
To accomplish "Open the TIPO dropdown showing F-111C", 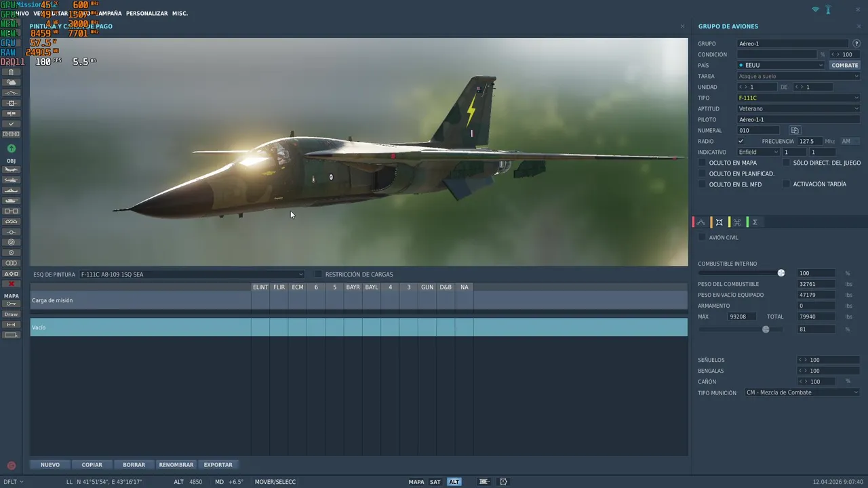I will point(799,98).
